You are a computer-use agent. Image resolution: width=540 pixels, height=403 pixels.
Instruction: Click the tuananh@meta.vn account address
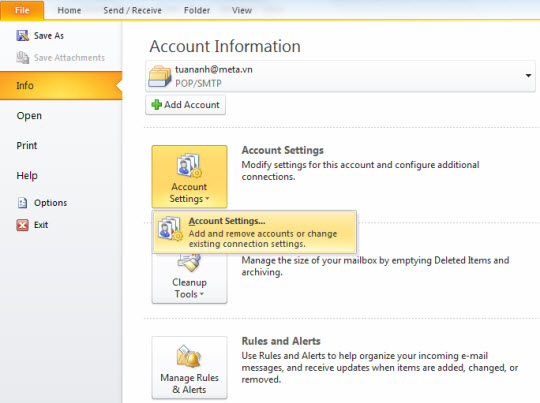click(x=214, y=69)
